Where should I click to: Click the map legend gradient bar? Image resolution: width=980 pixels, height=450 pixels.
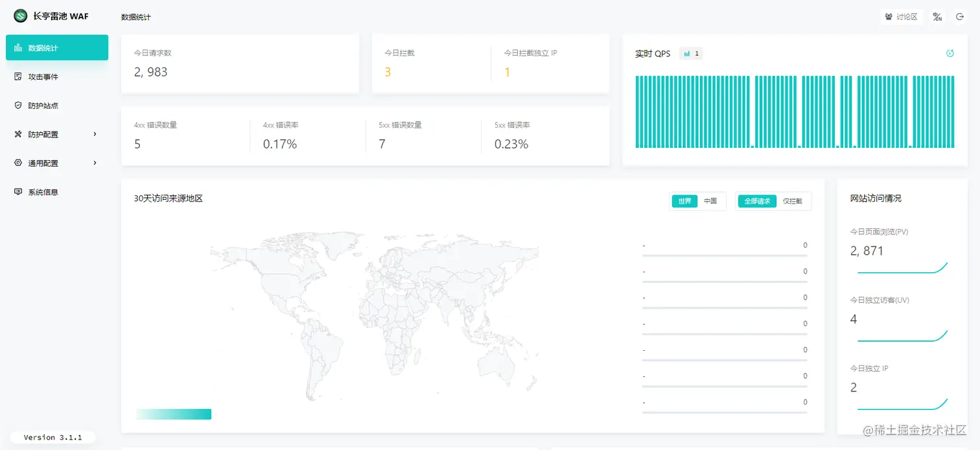click(174, 414)
